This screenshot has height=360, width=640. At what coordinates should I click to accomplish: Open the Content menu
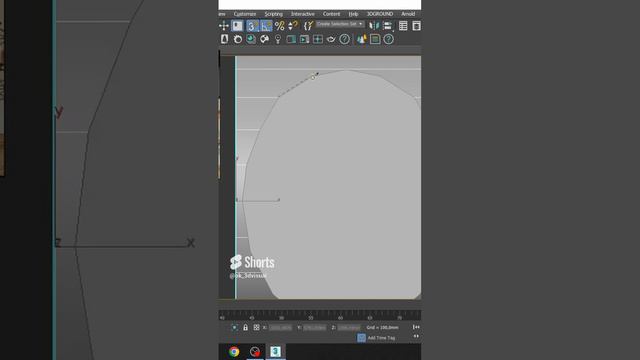click(331, 14)
